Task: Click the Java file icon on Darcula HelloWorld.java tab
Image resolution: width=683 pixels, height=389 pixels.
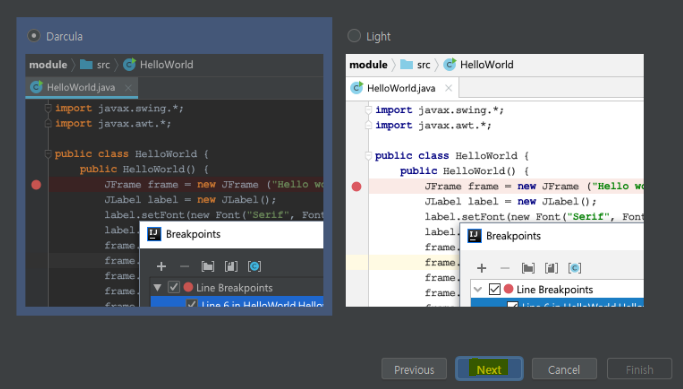Action: click(x=36, y=87)
